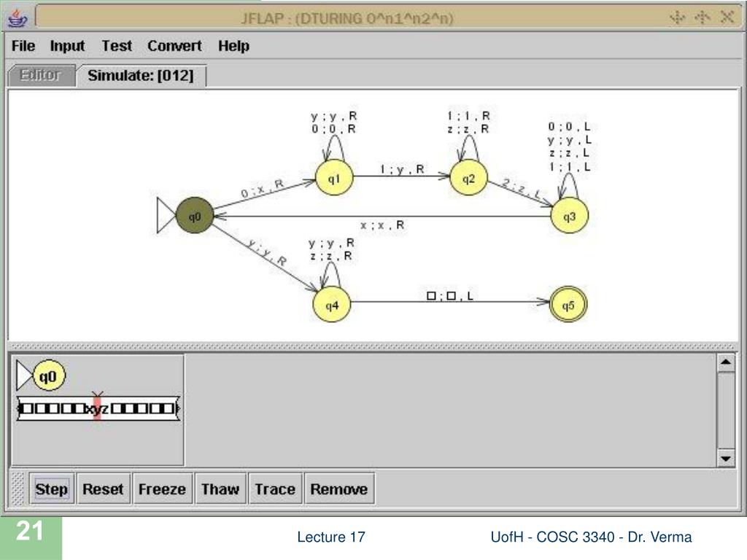Viewport: 747px width, 560px height.
Task: Click the configuration pane scrollbar track
Action: pyautogui.click(x=726, y=411)
